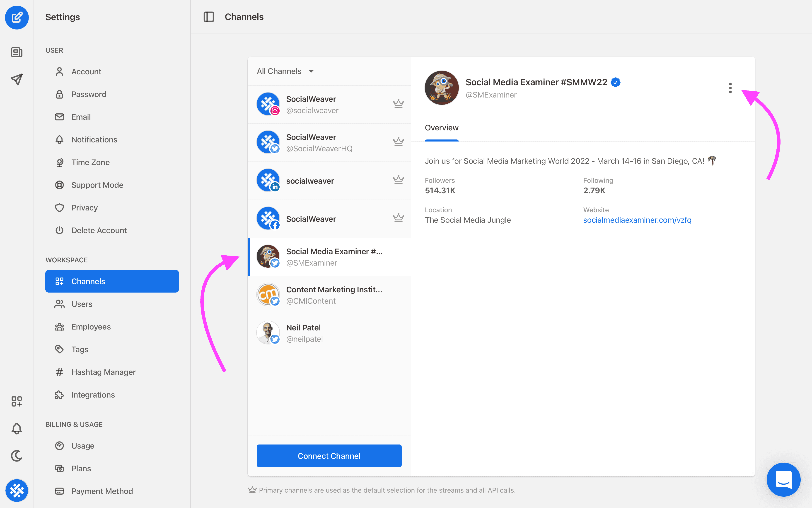Open Employees settings

pyautogui.click(x=112, y=327)
